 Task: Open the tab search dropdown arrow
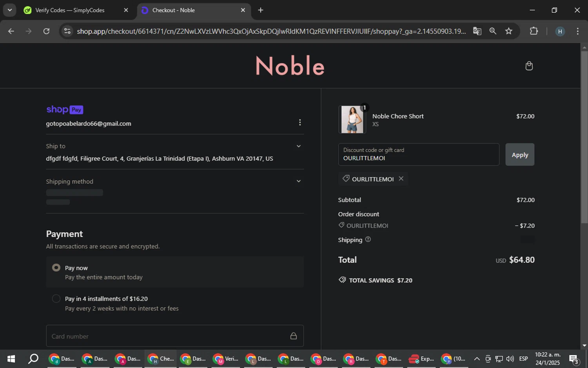click(x=9, y=10)
